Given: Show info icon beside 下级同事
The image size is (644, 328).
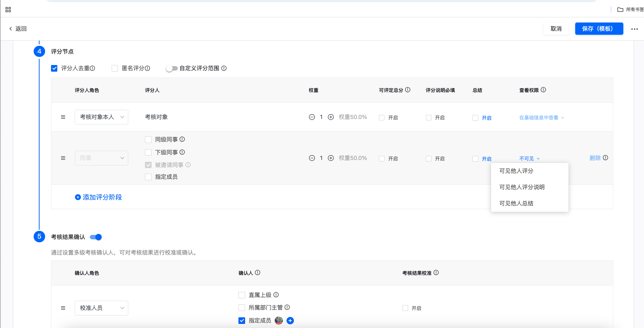Looking at the screenshot, I should pos(182,152).
